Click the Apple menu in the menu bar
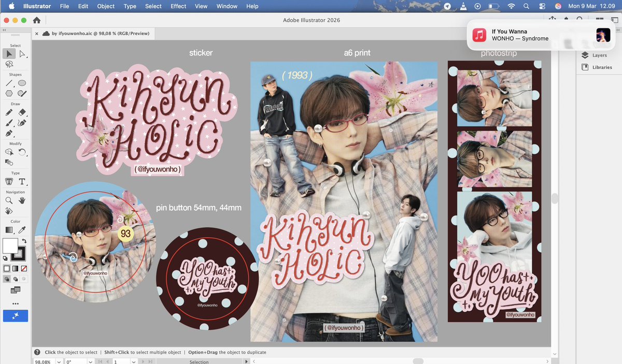 11,6
